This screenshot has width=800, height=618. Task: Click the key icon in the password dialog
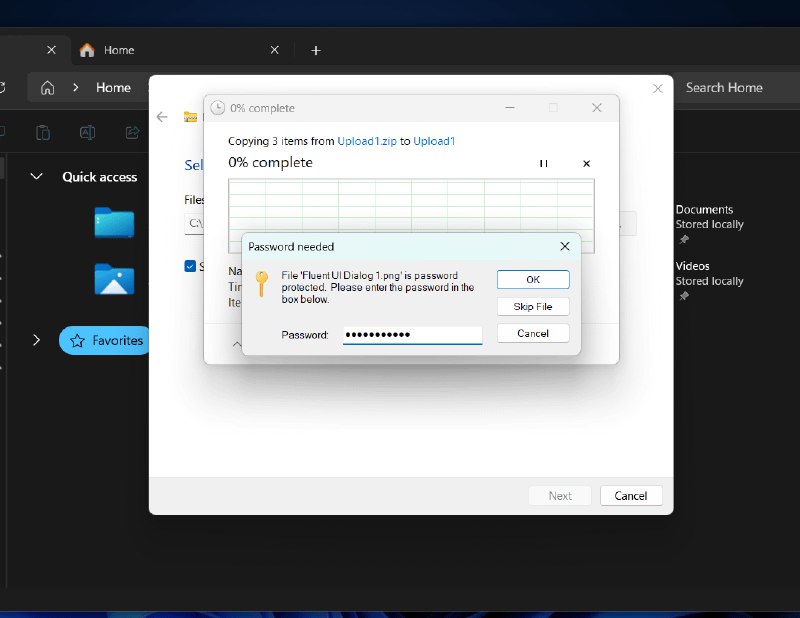[x=262, y=283]
